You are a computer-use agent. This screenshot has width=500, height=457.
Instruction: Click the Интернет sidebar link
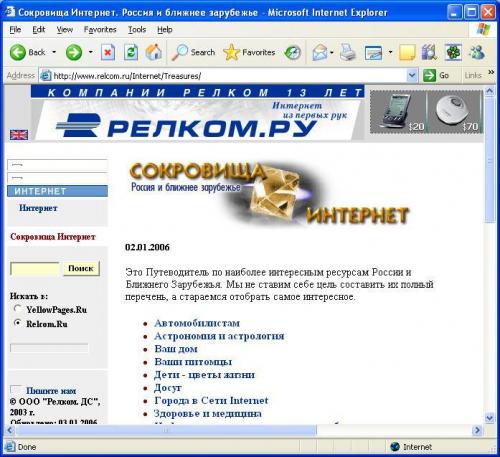click(38, 208)
